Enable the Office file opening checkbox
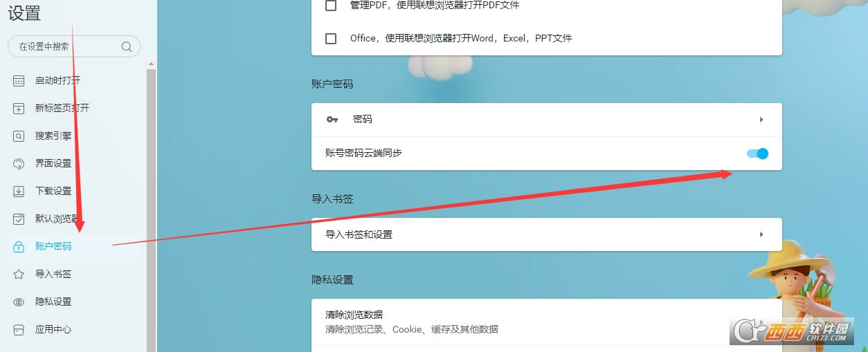This screenshot has width=868, height=352. [331, 39]
